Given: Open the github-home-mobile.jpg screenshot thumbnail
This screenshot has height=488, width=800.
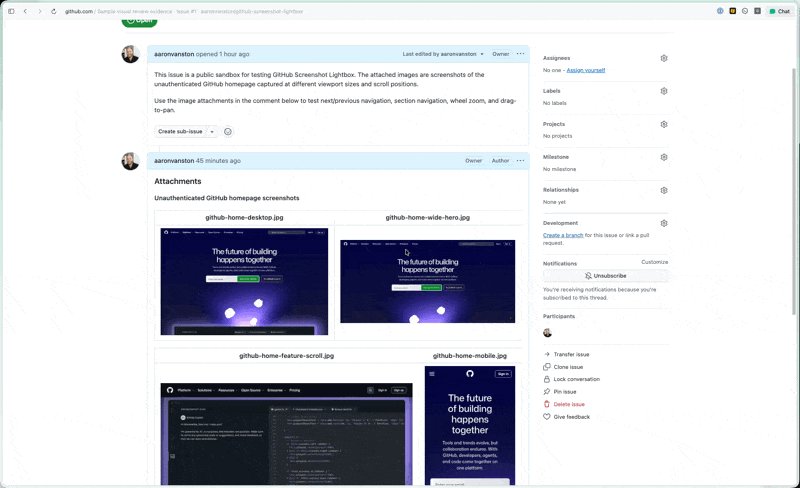Looking at the screenshot, I should click(470, 426).
